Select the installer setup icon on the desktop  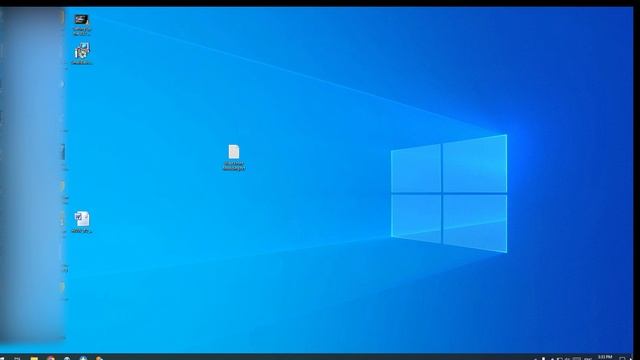[x=82, y=51]
